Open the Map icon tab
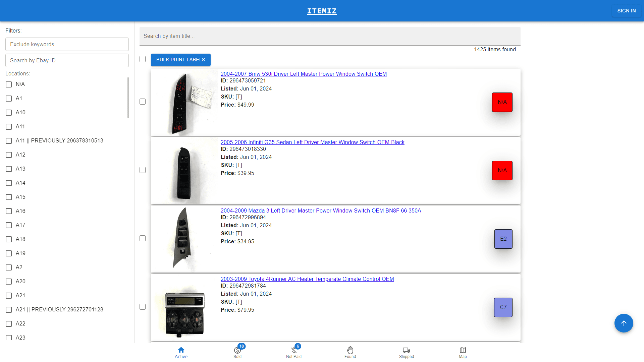This screenshot has width=644, height=362. [x=463, y=353]
